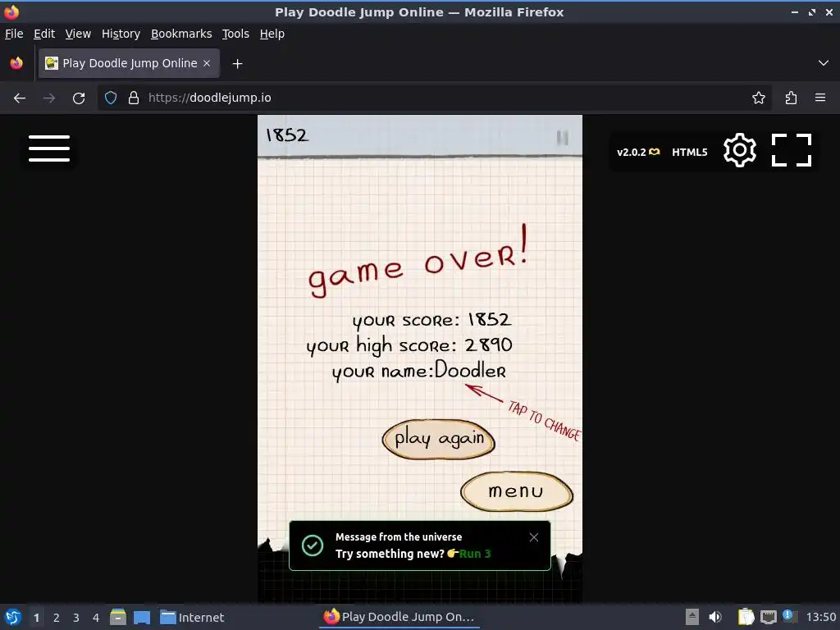Click the network monitor tray icon
The height and width of the screenshot is (630, 840).
768,617
